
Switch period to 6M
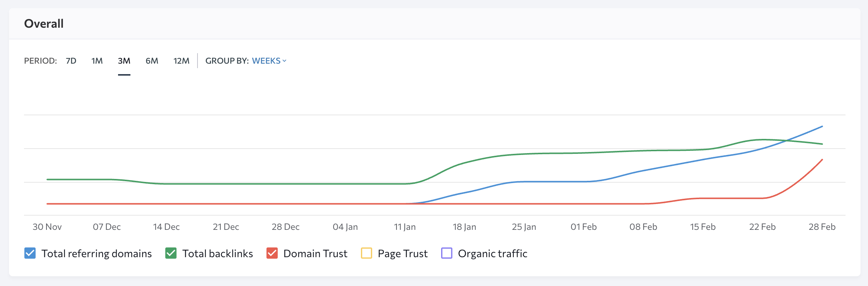[x=152, y=61]
